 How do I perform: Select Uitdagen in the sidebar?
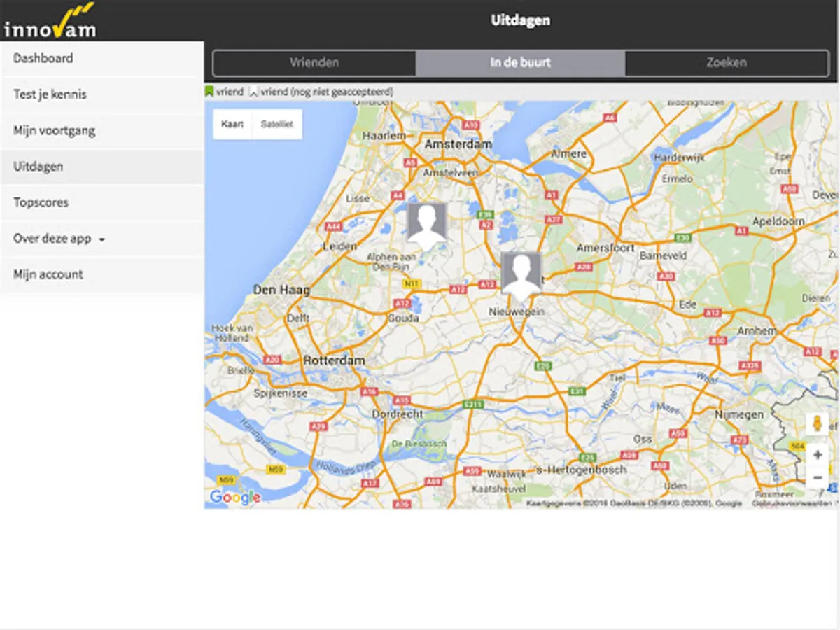click(x=101, y=167)
